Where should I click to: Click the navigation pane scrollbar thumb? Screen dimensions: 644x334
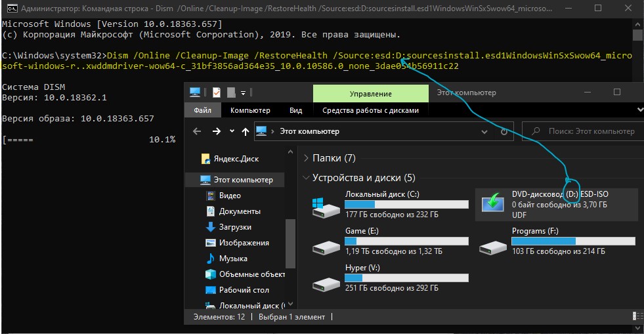[x=290, y=243]
